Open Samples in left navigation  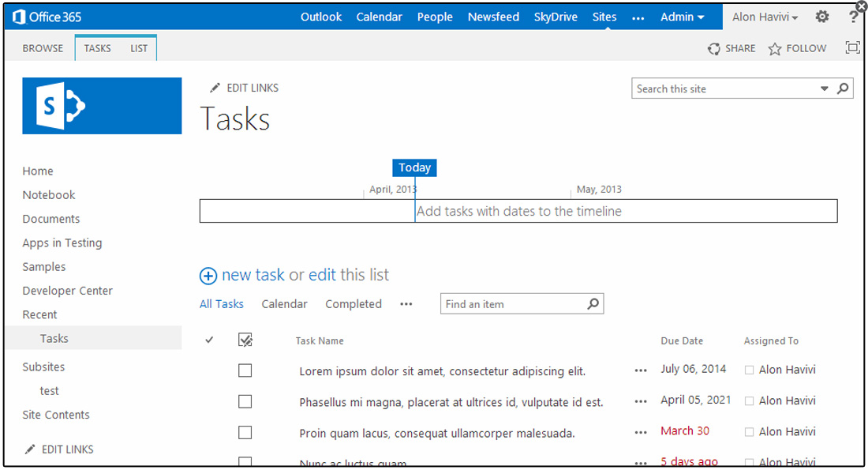tap(43, 266)
